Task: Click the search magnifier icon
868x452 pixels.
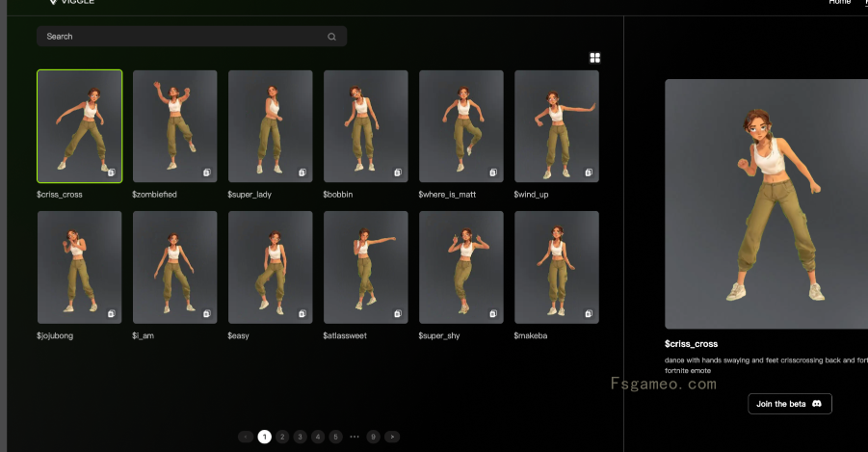Action: click(331, 37)
